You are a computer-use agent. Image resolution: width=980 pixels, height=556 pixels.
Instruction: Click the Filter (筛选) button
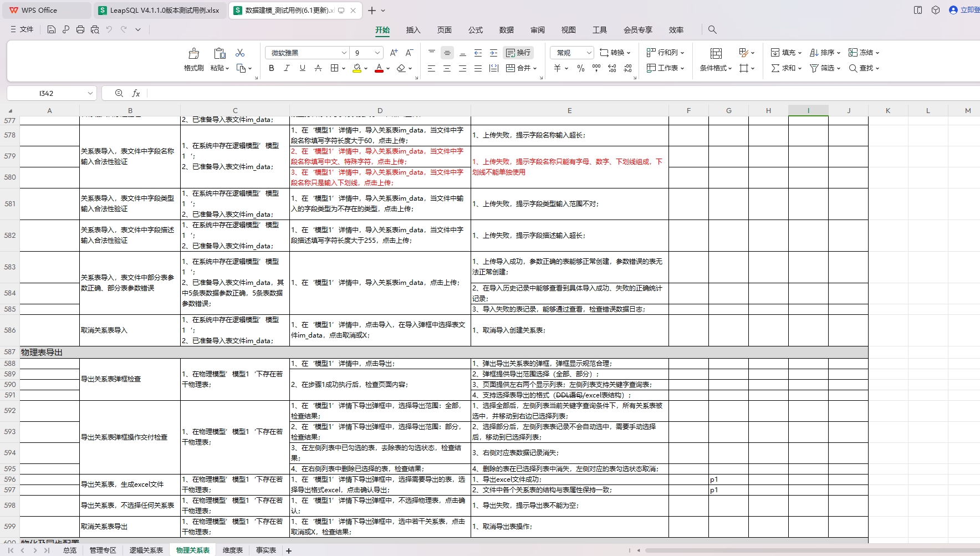coord(825,68)
